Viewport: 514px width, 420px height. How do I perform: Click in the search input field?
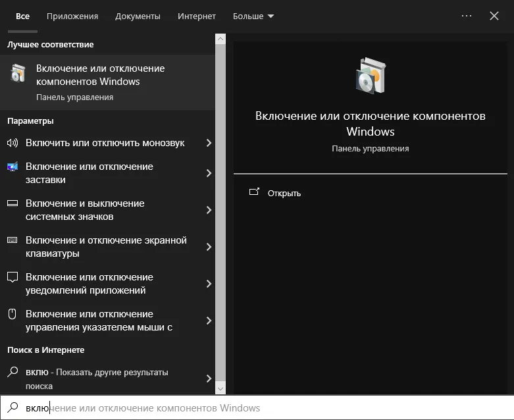pyautogui.click(x=257, y=408)
